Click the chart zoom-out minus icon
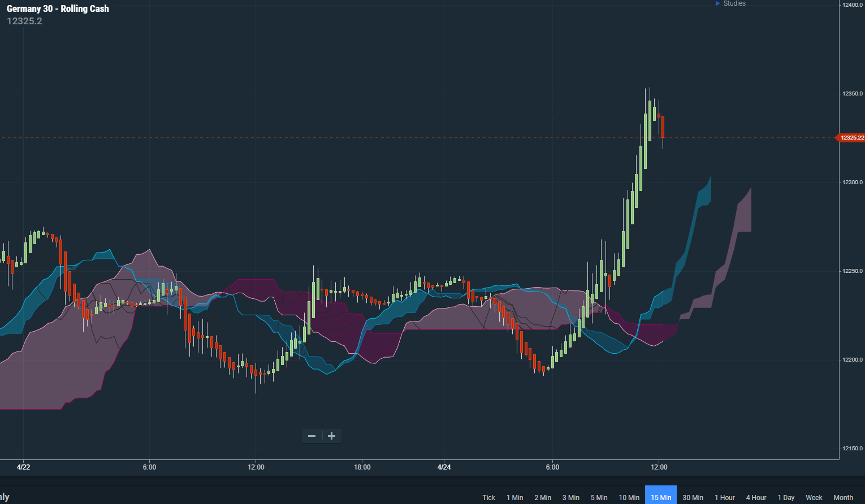865x504 pixels. click(312, 436)
